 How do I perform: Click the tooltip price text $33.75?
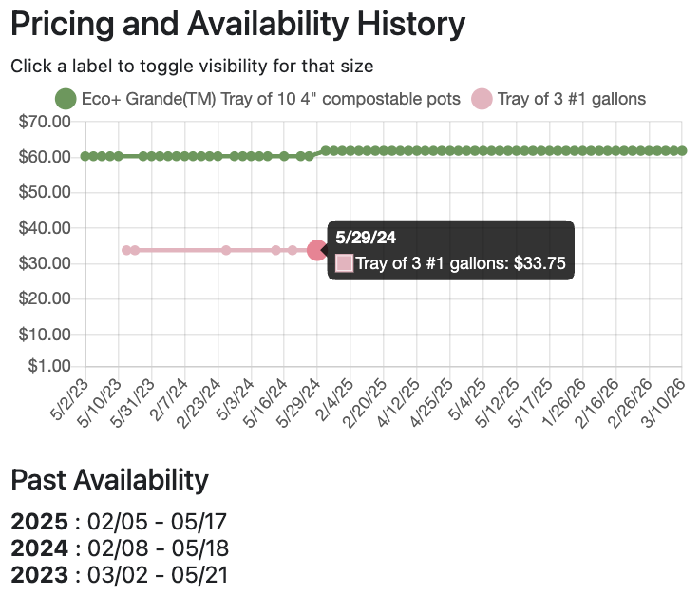pyautogui.click(x=539, y=264)
